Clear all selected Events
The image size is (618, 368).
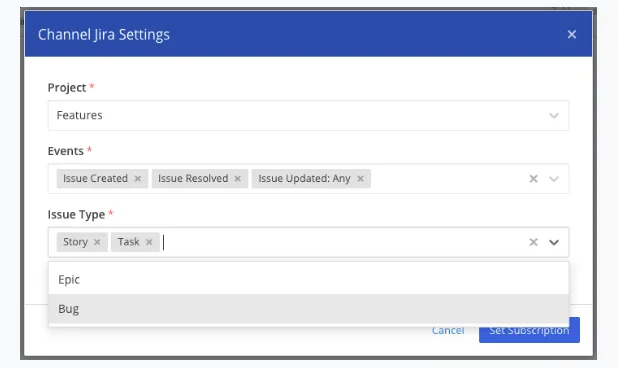(x=533, y=179)
